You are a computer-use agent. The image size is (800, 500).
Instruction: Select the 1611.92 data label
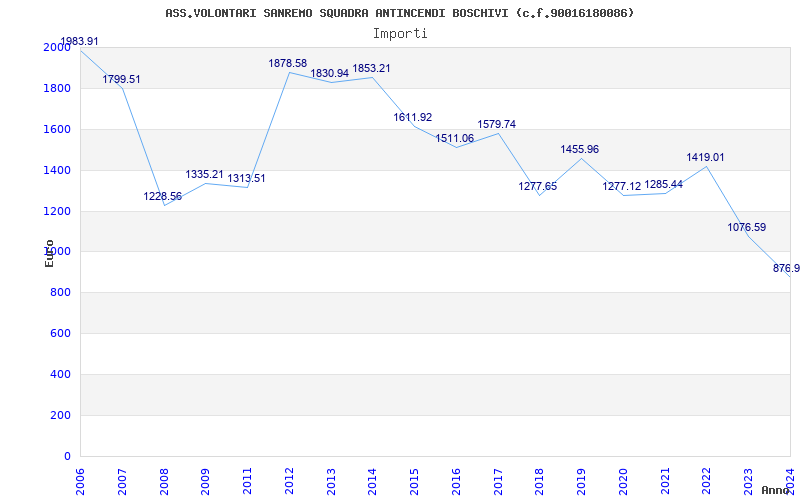tap(413, 117)
